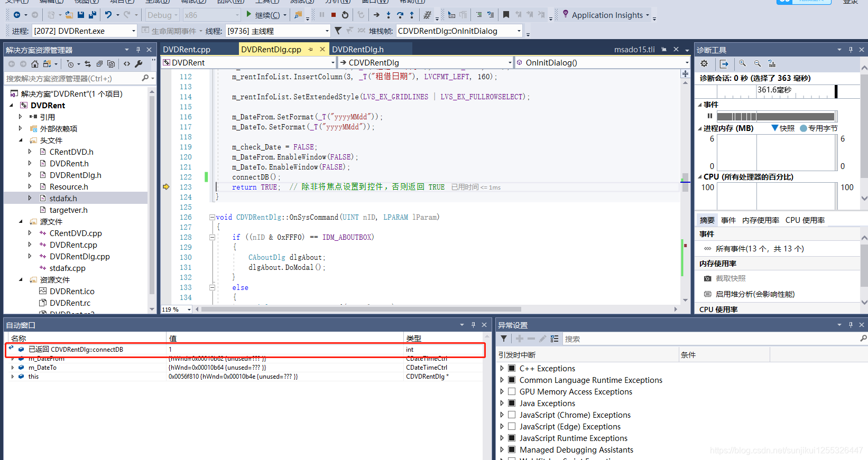868x460 pixels.
Task: Collapse all items in Solution Explorer
Action: pyautogui.click(x=99, y=64)
